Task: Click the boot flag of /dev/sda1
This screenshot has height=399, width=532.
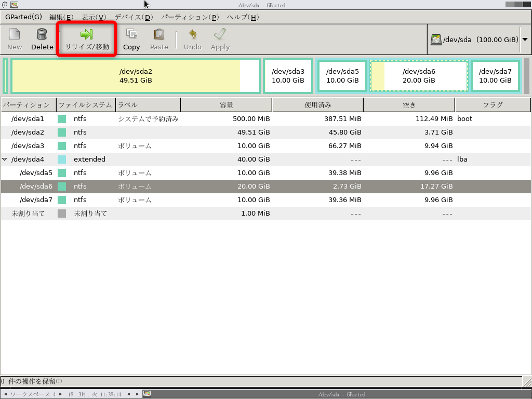Action: coord(464,119)
